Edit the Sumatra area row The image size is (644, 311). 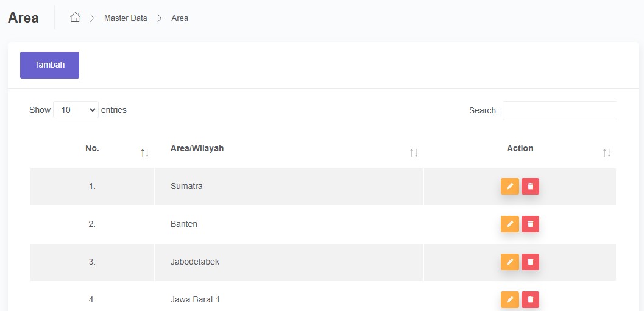point(510,186)
